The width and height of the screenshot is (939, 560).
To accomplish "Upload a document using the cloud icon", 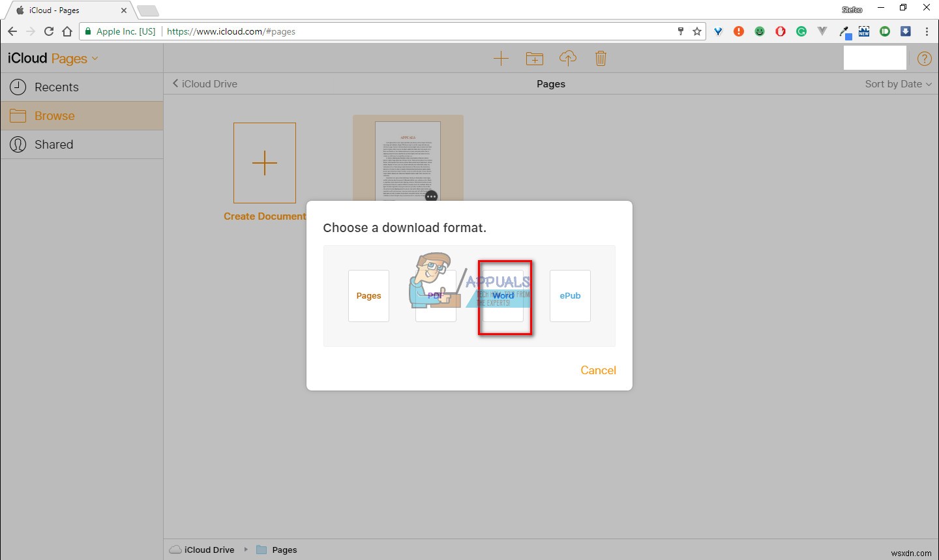I will (x=568, y=59).
